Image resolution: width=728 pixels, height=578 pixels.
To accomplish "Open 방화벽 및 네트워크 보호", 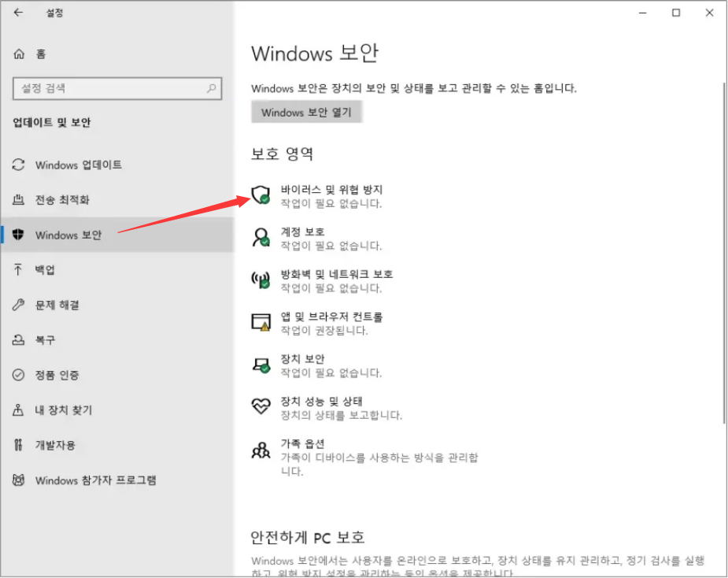I will (x=337, y=274).
